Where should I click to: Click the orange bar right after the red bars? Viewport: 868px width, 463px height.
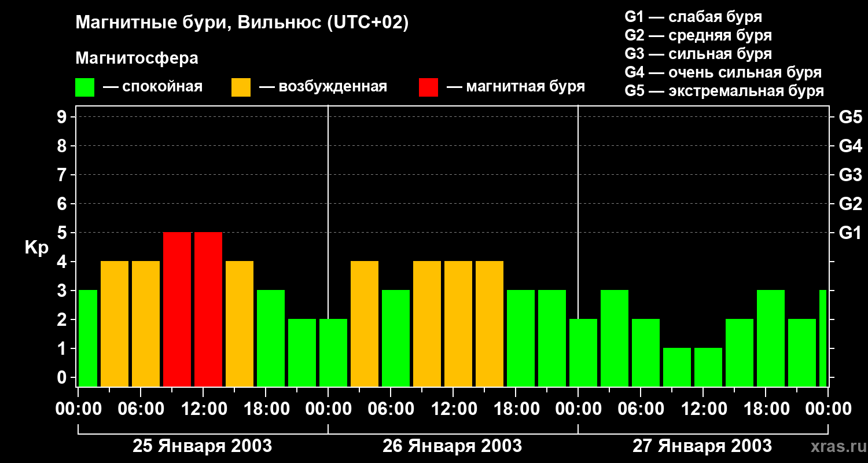point(240,324)
